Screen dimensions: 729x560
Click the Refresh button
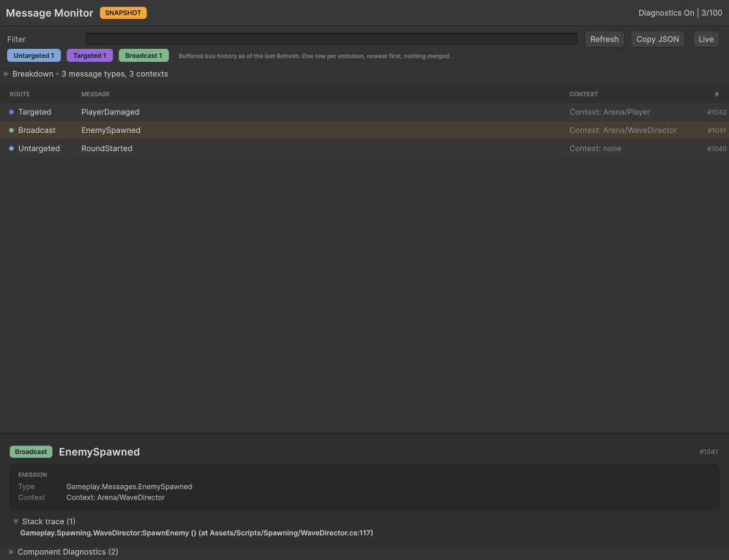pyautogui.click(x=604, y=39)
